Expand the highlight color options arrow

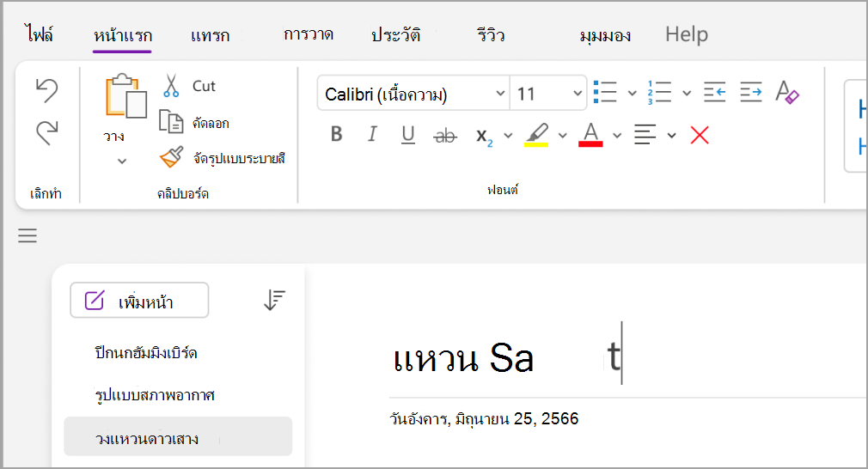click(x=562, y=136)
